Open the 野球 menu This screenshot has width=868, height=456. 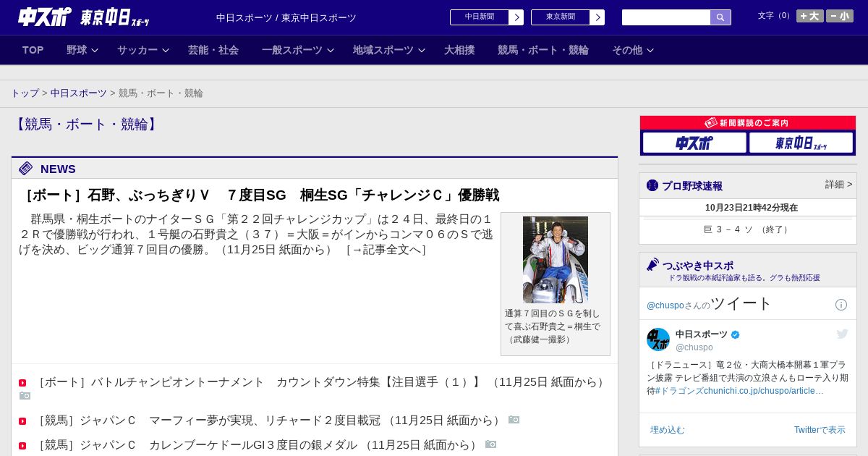(x=77, y=50)
